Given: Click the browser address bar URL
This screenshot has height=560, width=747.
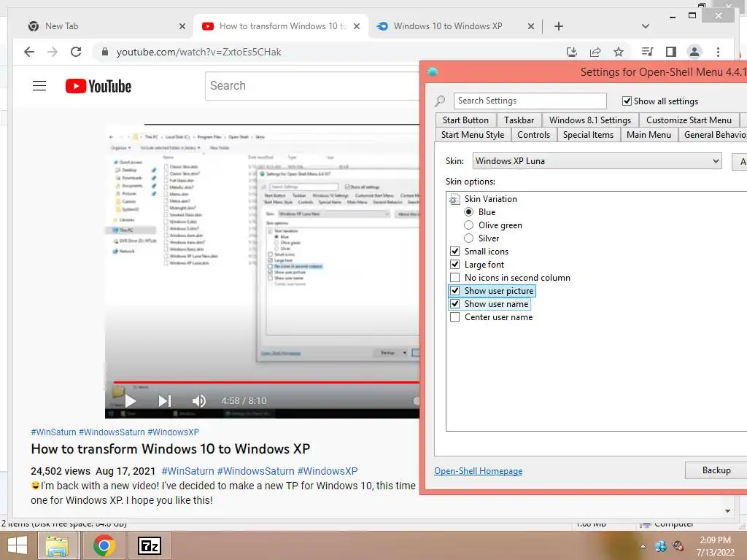Looking at the screenshot, I should click(198, 52).
